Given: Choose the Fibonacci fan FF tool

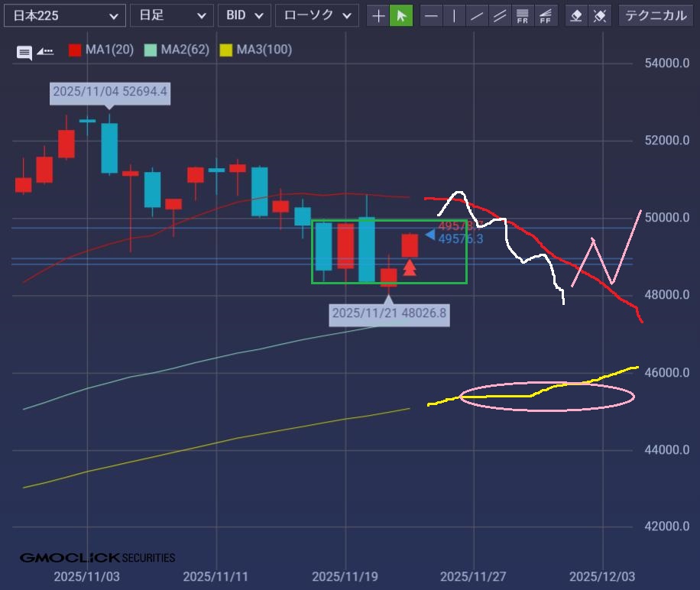Looking at the screenshot, I should (x=546, y=15).
